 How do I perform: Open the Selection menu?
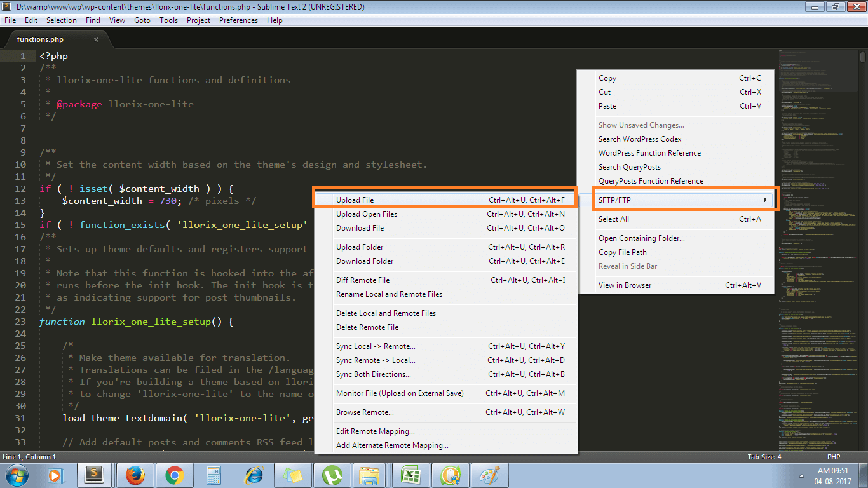pos(62,20)
